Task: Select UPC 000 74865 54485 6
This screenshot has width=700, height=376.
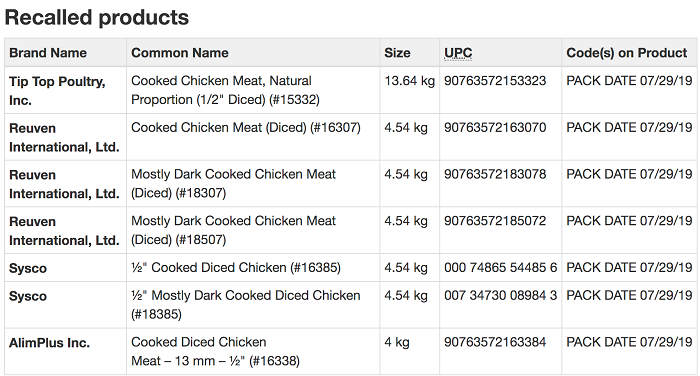Action: point(500,267)
